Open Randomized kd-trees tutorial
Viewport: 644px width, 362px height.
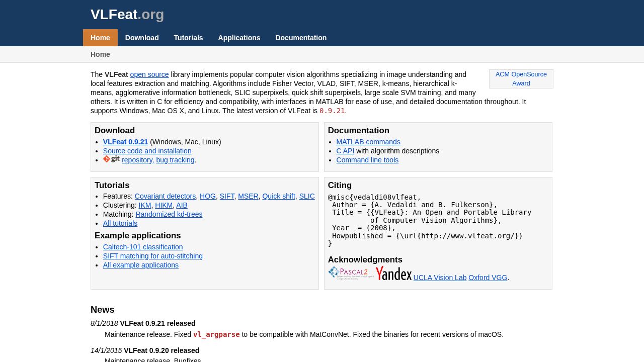[x=169, y=214]
